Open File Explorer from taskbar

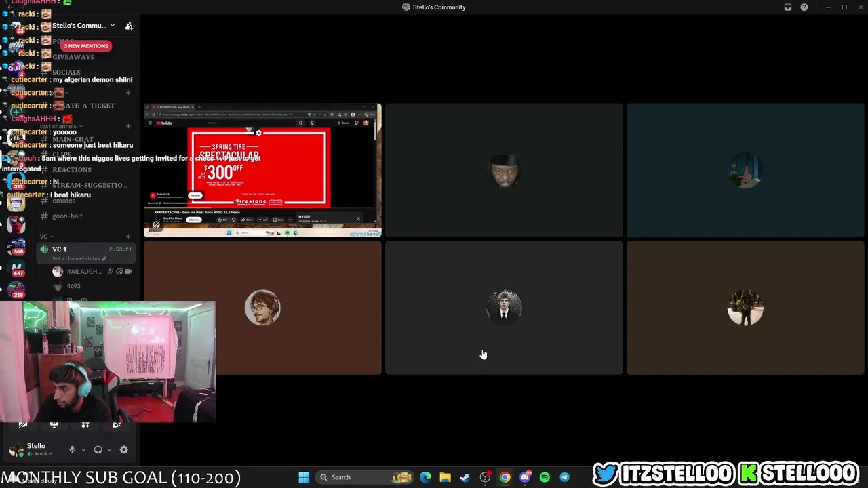(x=445, y=477)
